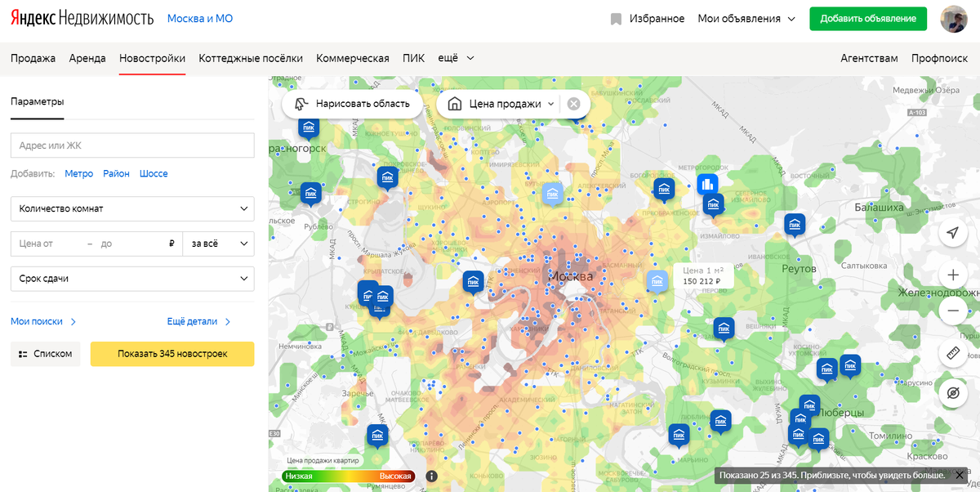
Task: Switch to Аренда tab
Action: pyautogui.click(x=87, y=58)
